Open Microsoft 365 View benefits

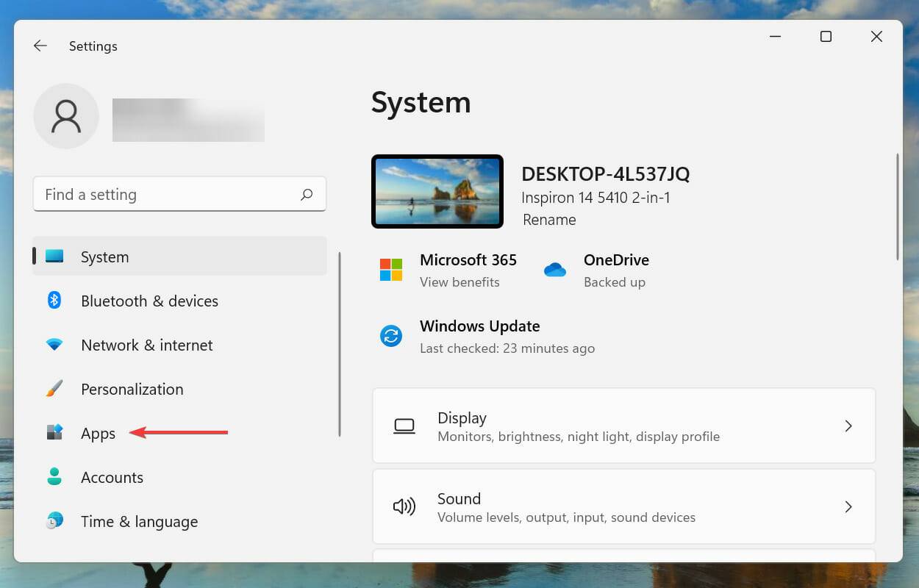(459, 282)
